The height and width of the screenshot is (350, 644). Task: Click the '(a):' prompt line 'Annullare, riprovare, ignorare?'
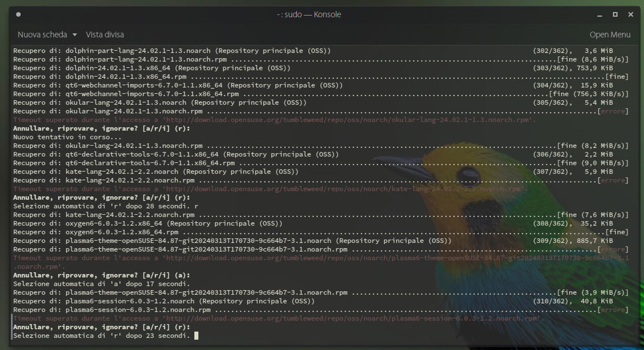click(101, 275)
